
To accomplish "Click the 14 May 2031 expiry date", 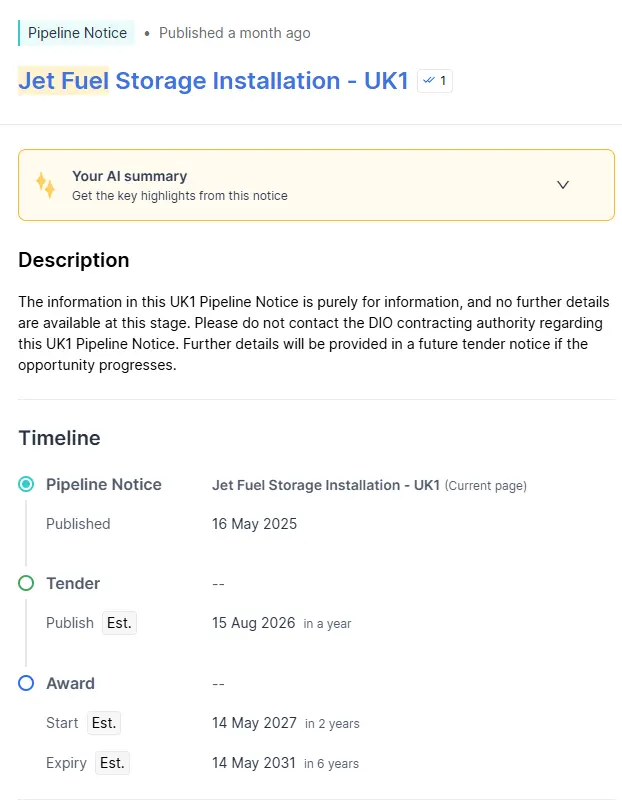I will tap(254, 763).
